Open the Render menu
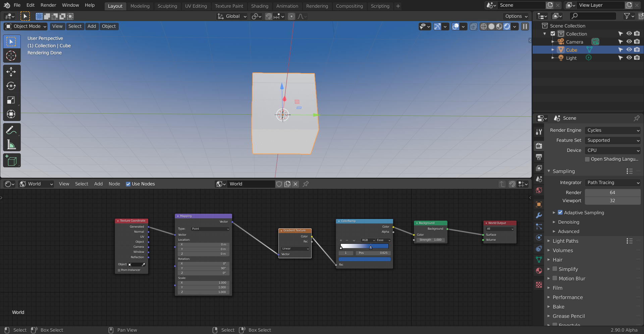 [48, 5]
